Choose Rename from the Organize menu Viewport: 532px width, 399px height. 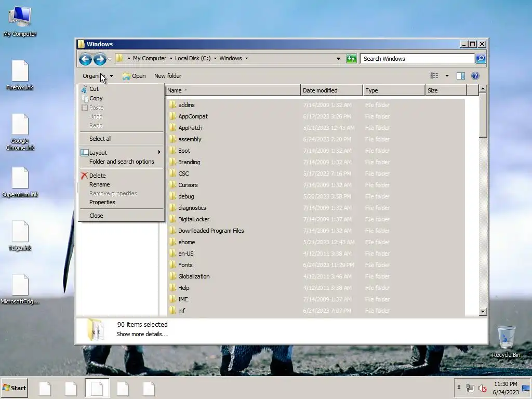coord(122,184)
